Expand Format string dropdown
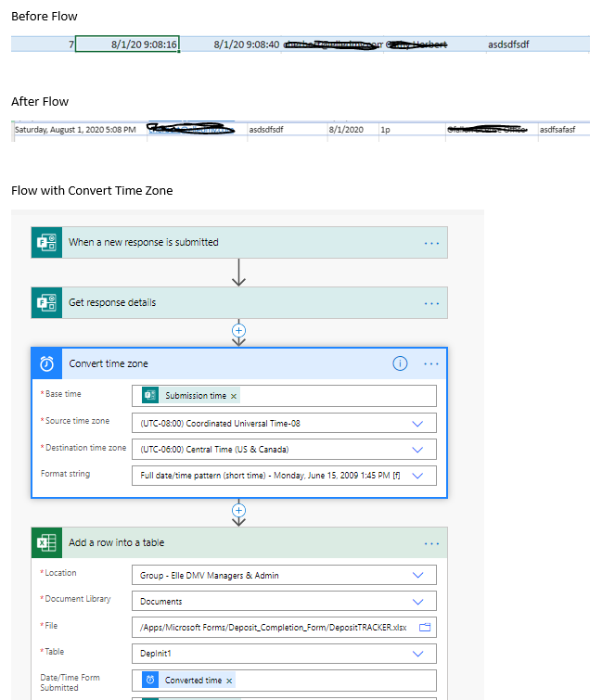 coord(417,476)
